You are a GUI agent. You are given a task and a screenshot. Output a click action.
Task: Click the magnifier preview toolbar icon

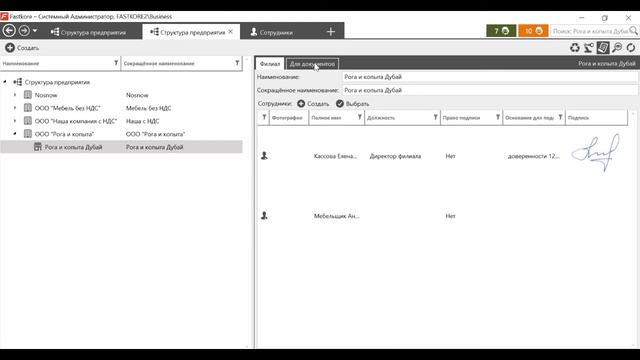click(x=617, y=48)
